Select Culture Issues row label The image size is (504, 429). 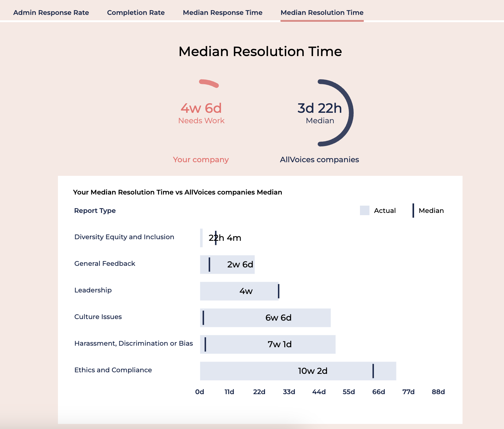point(98,317)
